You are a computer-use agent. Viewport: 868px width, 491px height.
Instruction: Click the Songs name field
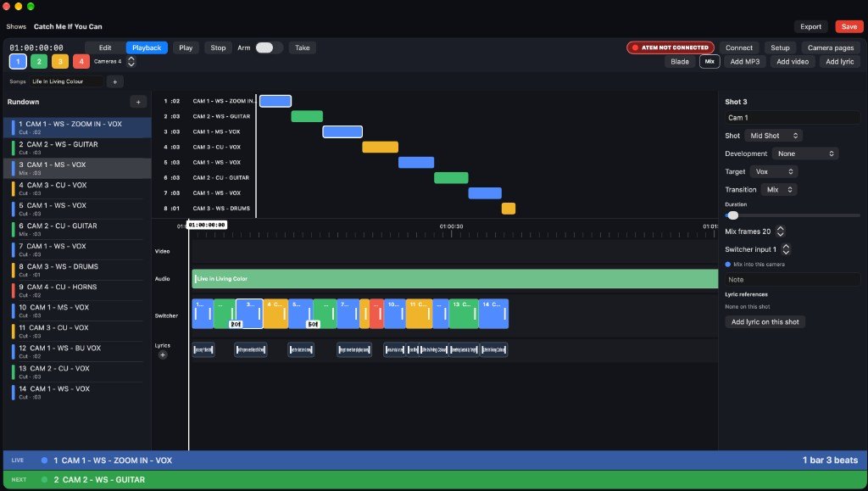pyautogui.click(x=66, y=81)
